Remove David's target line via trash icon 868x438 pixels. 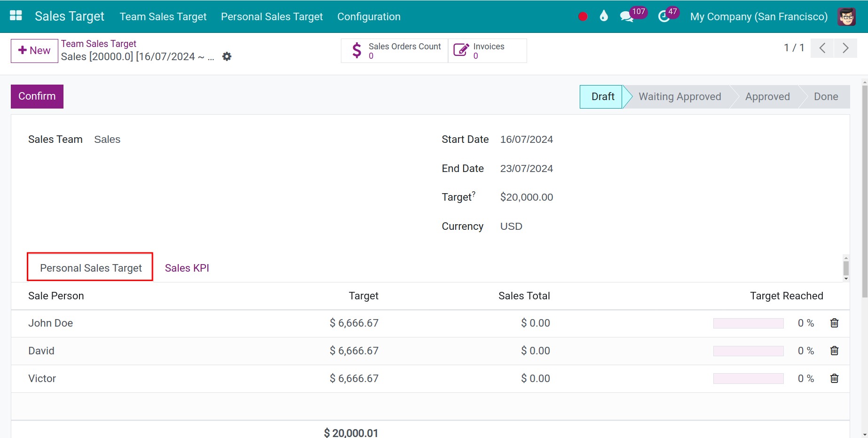[x=834, y=351]
